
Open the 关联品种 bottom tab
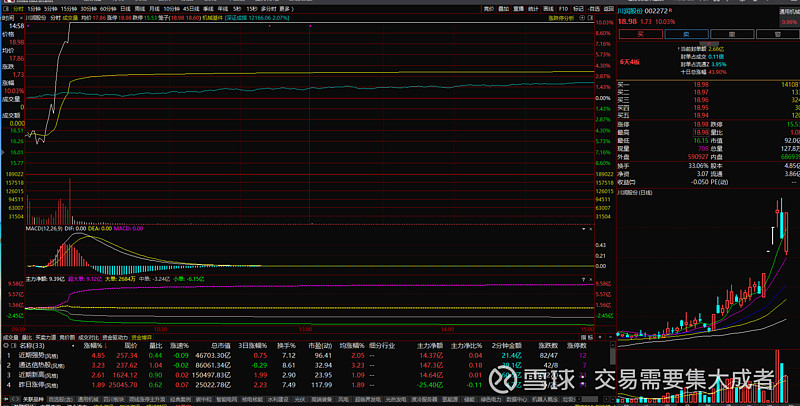33,399
